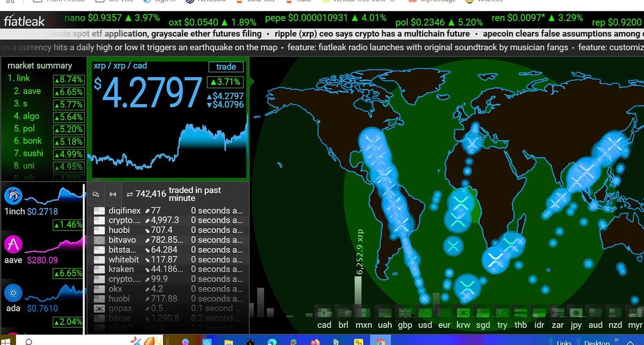Choose the zar flag currency
644x345 pixels.
tap(557, 313)
